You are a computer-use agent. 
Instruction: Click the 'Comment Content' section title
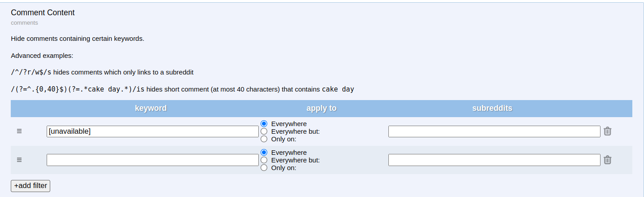coord(43,13)
